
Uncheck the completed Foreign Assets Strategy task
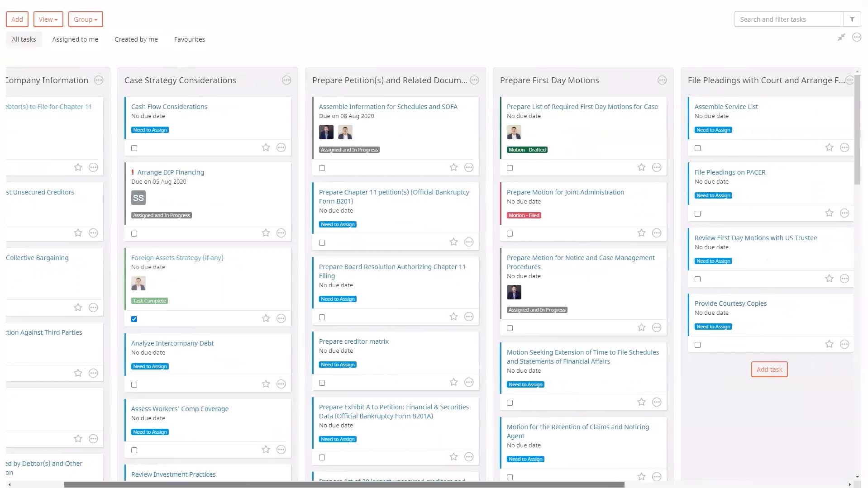tap(134, 319)
